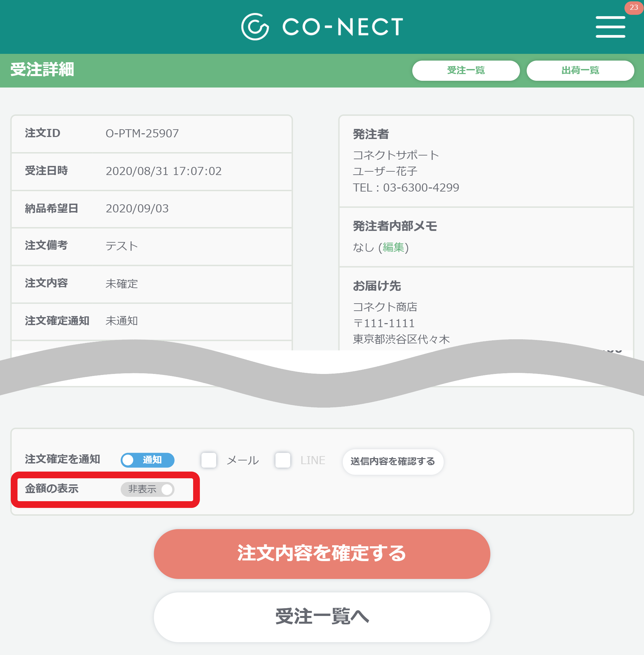Click the 発注者内部メモ heading
Viewport: 644px width, 655px height.
pyautogui.click(x=395, y=226)
